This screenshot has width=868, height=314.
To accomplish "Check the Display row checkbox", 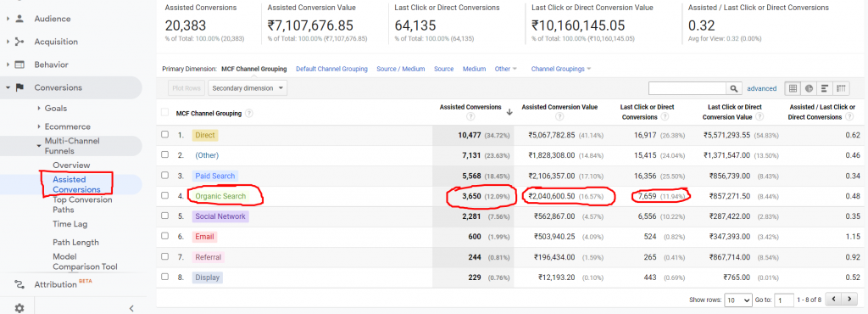I will tap(164, 277).
